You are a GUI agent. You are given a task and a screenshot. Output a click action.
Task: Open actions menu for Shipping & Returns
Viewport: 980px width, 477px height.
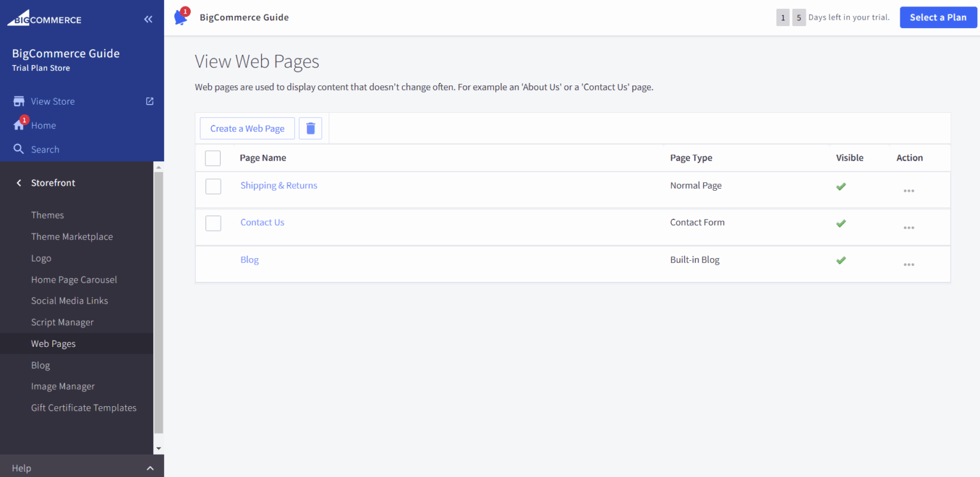click(909, 189)
